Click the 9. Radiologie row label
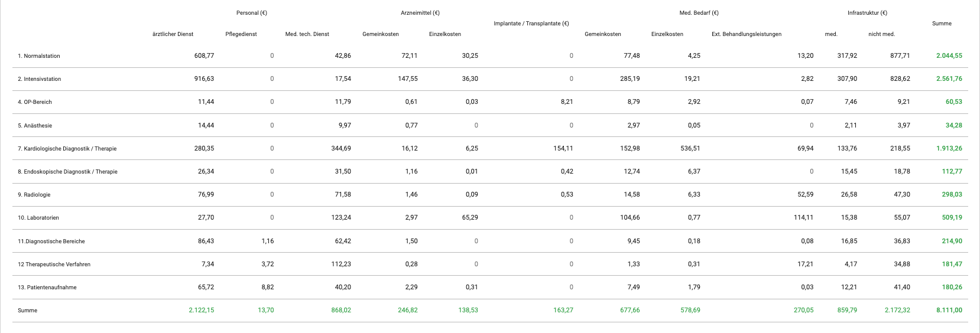This screenshot has height=333, width=980. (x=34, y=195)
